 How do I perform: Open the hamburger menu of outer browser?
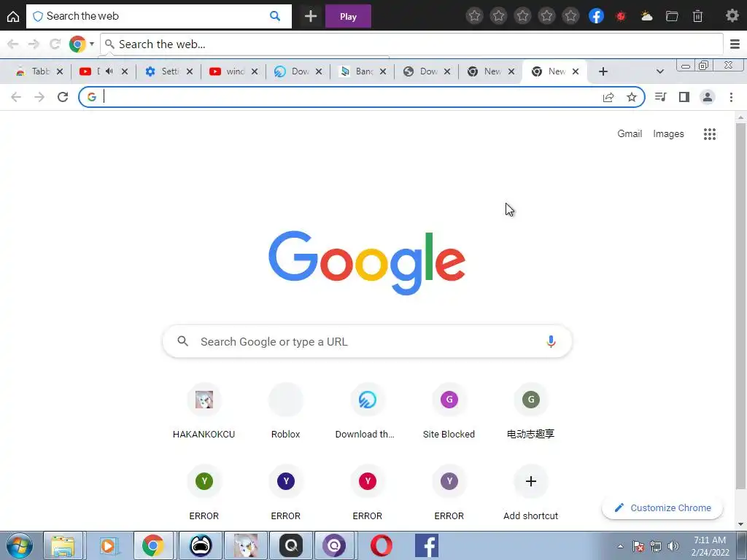(735, 44)
